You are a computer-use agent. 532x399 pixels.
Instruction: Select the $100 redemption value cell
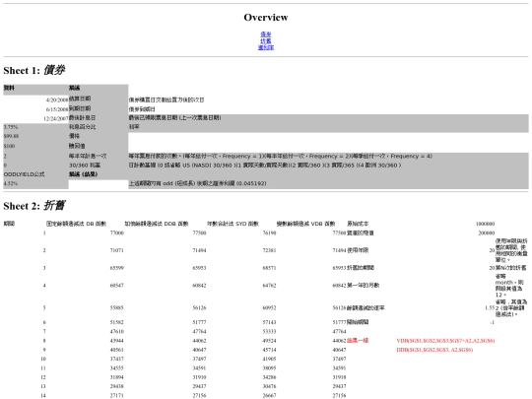tap(9, 146)
